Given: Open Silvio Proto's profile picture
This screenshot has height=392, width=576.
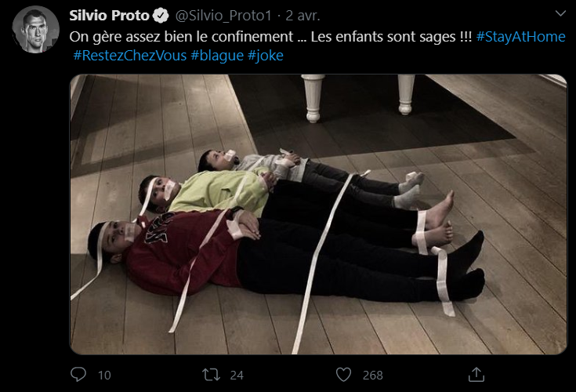Looking at the screenshot, I should [x=35, y=29].
